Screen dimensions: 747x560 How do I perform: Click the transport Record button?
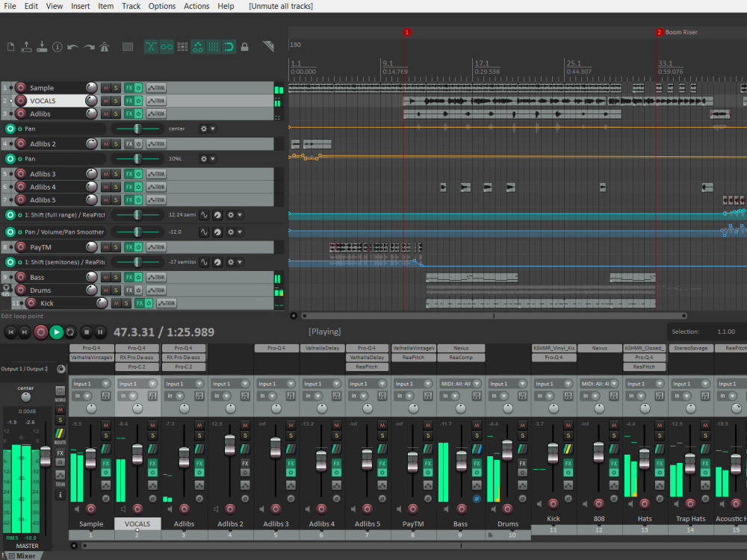point(41,332)
